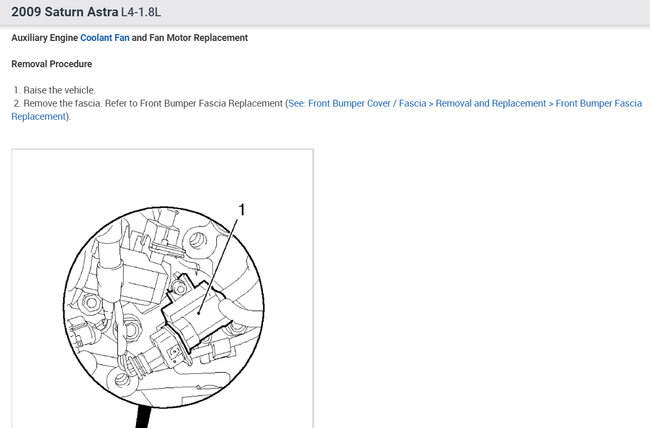Open the Coolant Fan link
This screenshot has width=650, height=428.
point(104,38)
